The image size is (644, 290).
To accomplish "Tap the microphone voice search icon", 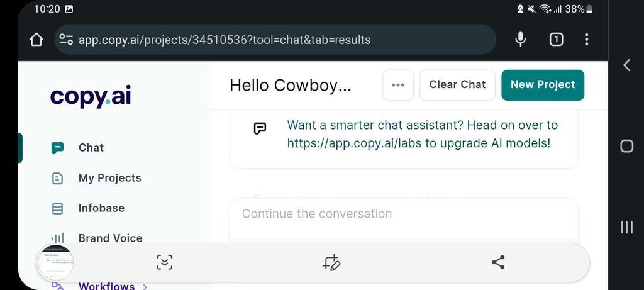I will [x=521, y=40].
